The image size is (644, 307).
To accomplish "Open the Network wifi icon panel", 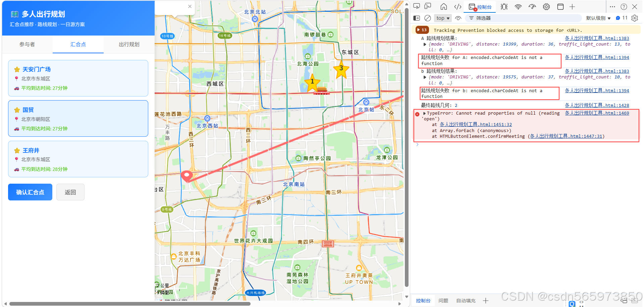I will click(518, 7).
